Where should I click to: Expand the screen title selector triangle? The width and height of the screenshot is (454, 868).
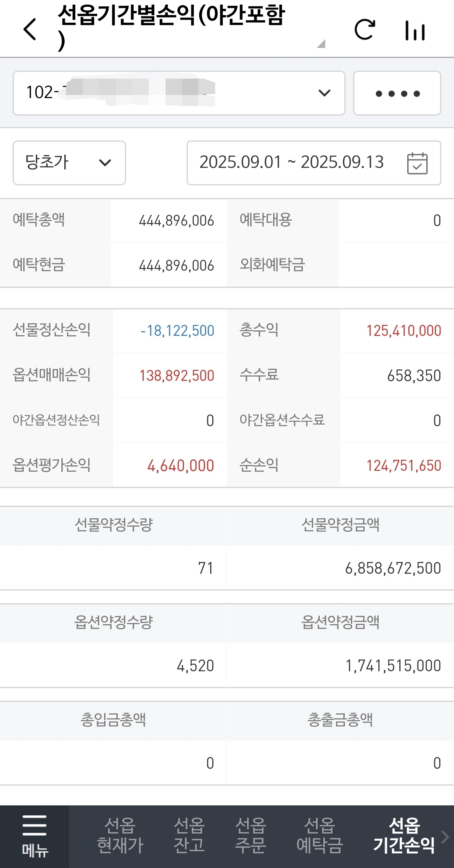[321, 44]
